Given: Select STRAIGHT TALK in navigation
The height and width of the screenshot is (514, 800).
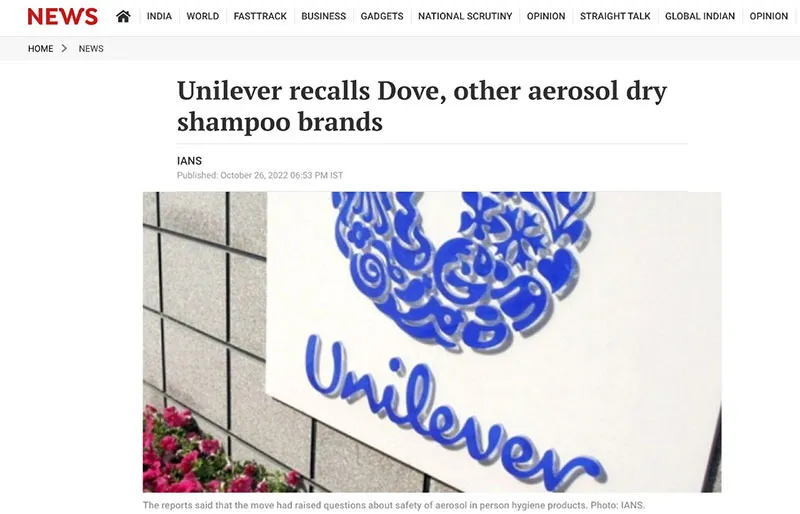Looking at the screenshot, I should tap(615, 16).
